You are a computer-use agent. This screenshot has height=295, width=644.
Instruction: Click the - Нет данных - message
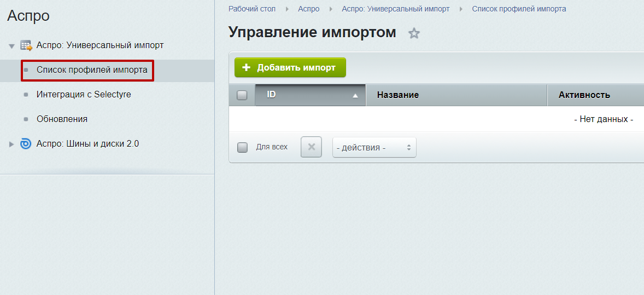coord(604,119)
